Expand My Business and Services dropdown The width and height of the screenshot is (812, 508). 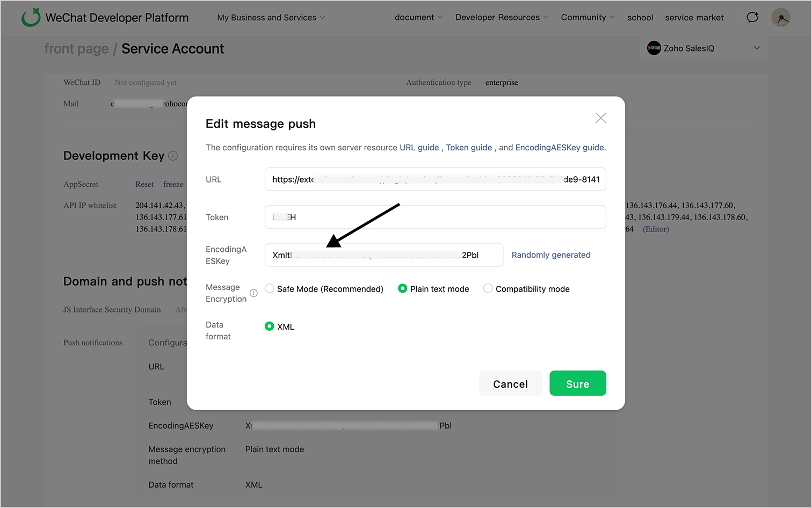tap(271, 18)
